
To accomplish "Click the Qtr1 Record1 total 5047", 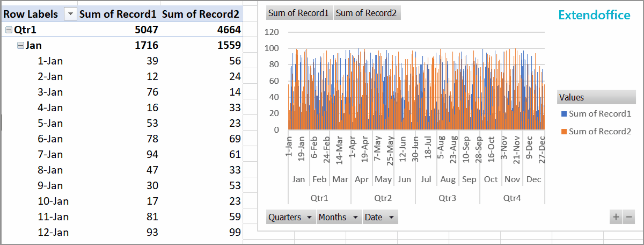I will [146, 30].
